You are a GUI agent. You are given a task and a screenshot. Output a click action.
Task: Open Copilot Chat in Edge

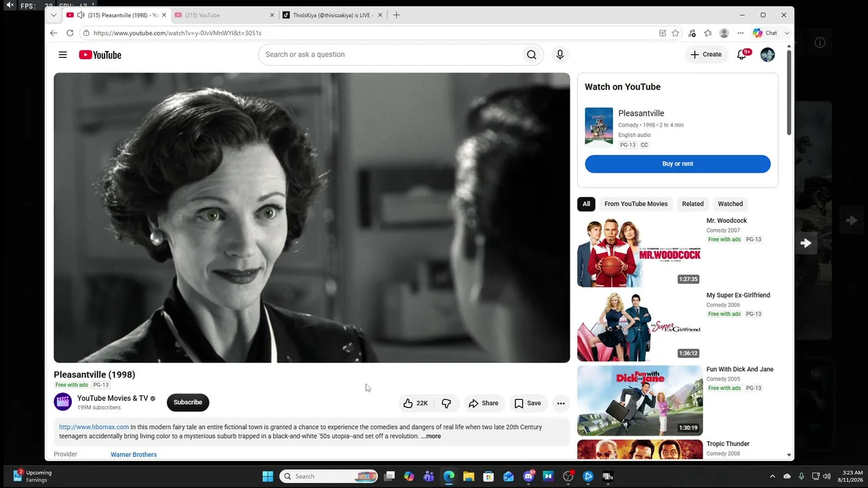pyautogui.click(x=766, y=33)
